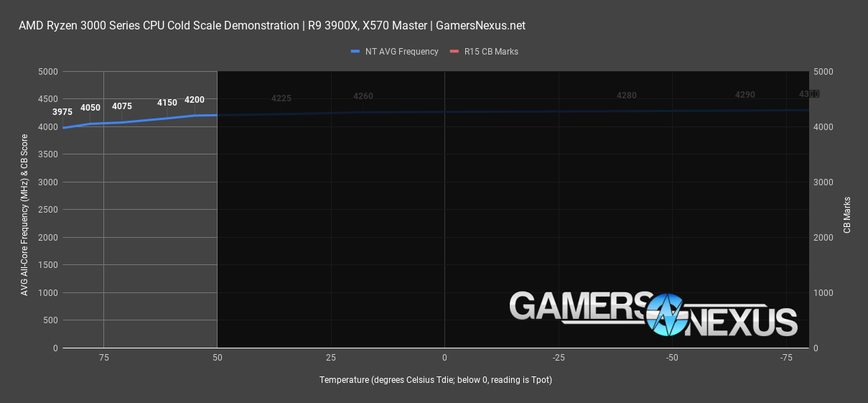The width and height of the screenshot is (868, 403).
Task: Click the -75 tick on the temperature axis
Action: pos(786,358)
